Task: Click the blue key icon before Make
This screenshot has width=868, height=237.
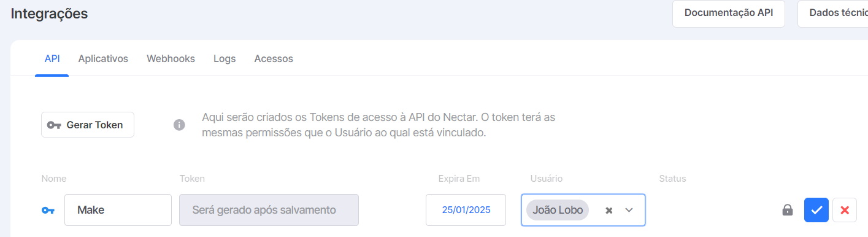Action: [x=48, y=210]
